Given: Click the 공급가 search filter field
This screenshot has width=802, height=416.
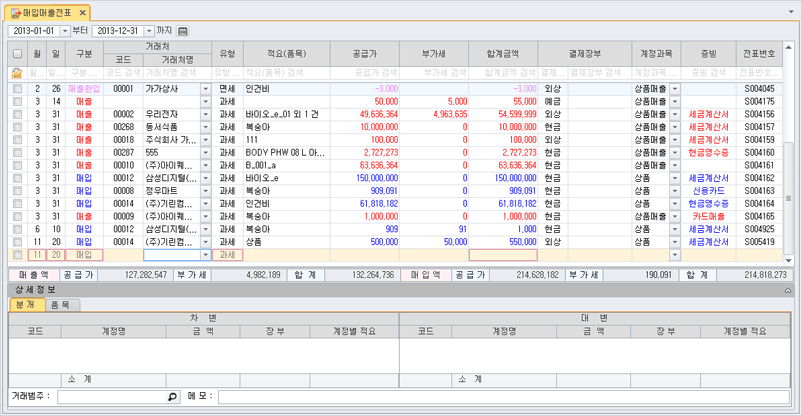Looking at the screenshot, I should point(365,73).
